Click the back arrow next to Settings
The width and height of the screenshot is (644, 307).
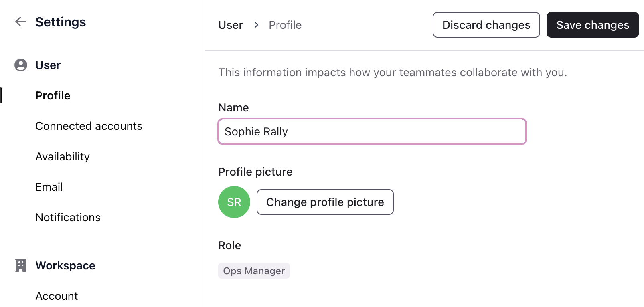pyautogui.click(x=21, y=22)
